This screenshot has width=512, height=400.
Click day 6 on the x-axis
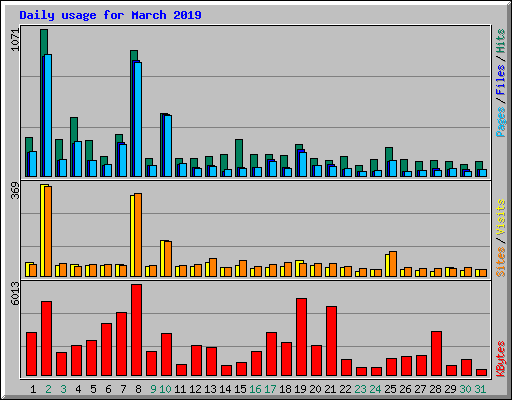108,389
